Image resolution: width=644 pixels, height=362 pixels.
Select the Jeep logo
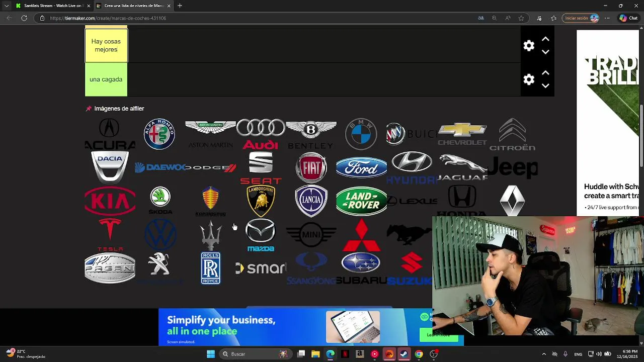click(512, 167)
